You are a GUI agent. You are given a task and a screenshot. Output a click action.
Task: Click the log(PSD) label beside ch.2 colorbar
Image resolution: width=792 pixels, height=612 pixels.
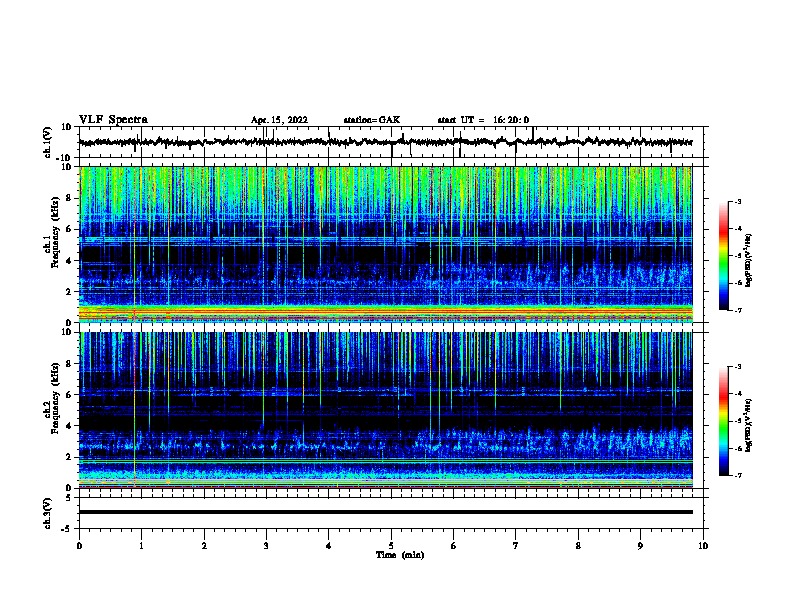[749, 425]
